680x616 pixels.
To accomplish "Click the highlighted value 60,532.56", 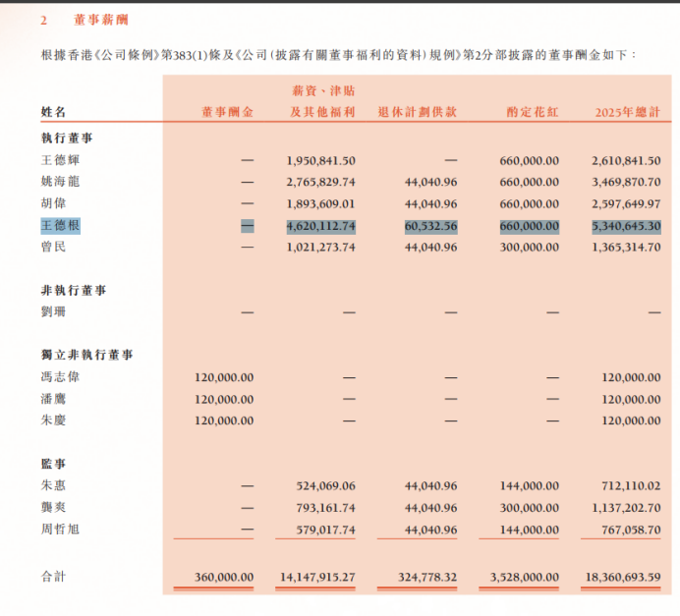I will click(431, 226).
